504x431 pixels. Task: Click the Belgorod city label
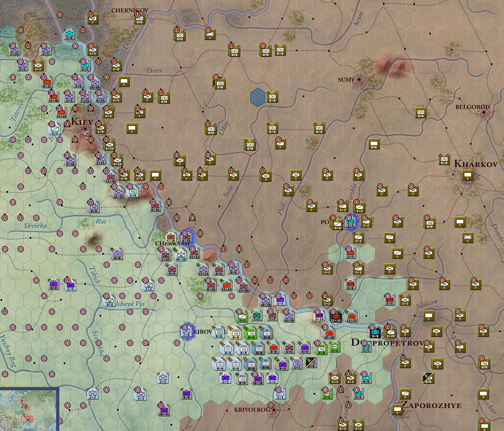(x=472, y=107)
